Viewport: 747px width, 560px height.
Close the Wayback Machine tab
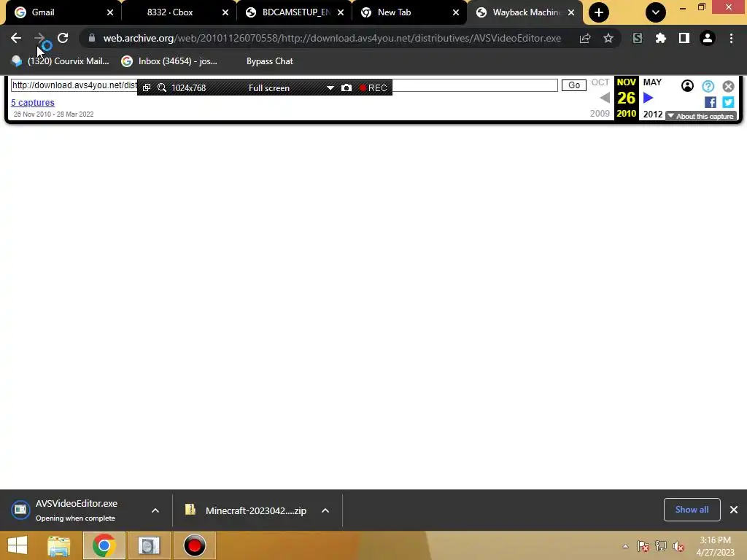(x=571, y=12)
